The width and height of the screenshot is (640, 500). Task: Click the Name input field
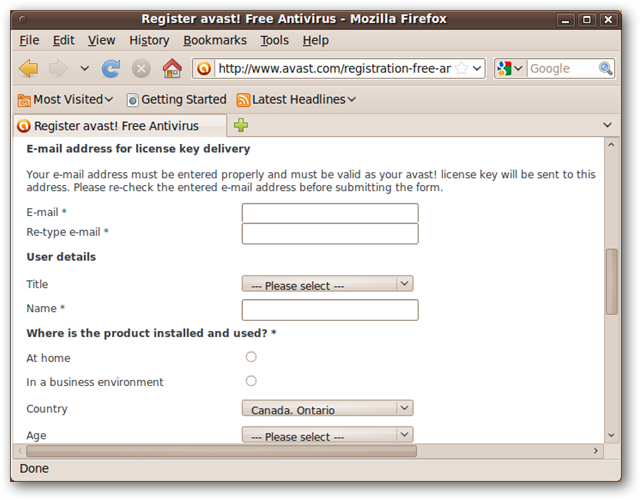coord(330,310)
